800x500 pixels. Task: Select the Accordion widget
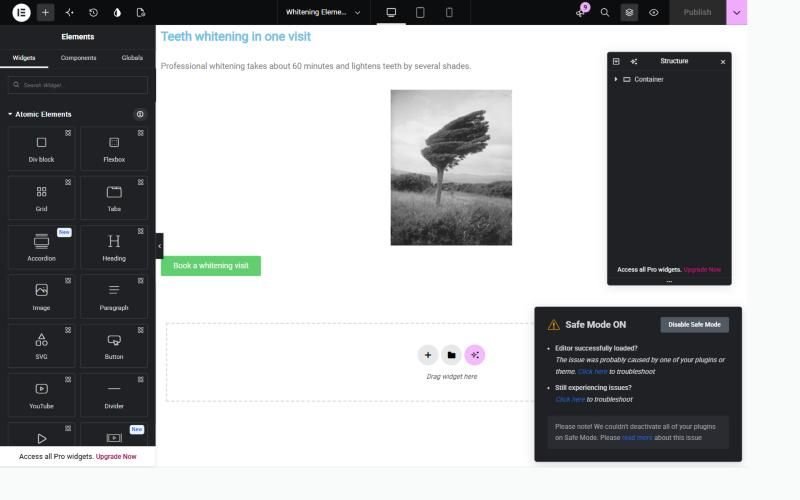coord(41,247)
